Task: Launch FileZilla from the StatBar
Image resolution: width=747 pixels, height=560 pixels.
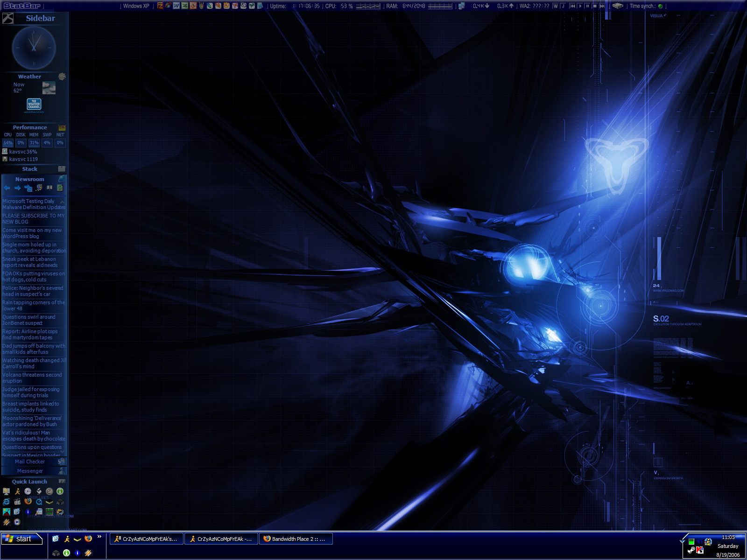Action: click(160, 6)
